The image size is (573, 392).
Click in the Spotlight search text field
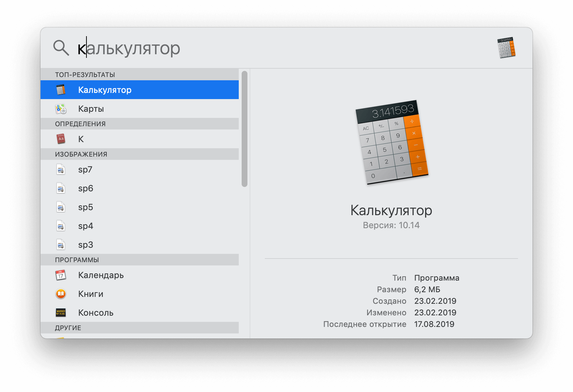(282, 48)
